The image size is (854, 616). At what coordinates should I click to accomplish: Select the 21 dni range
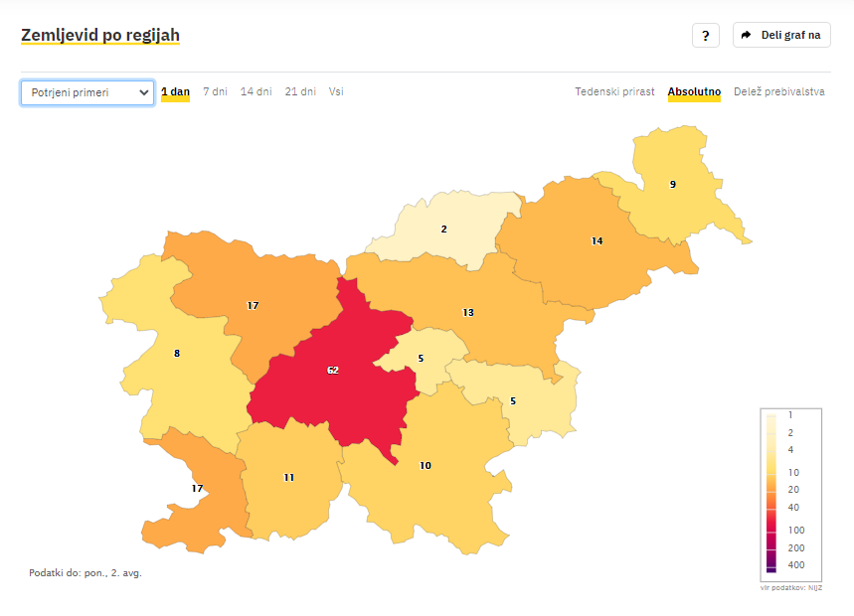tap(300, 92)
